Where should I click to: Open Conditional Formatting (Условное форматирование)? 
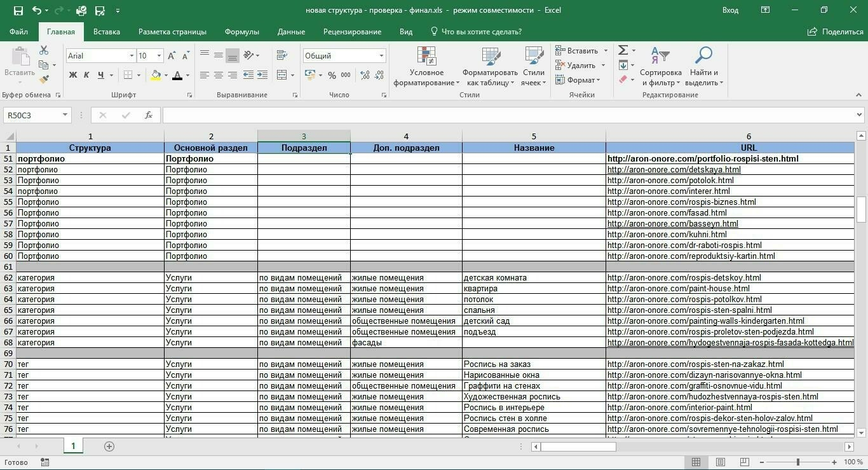[426, 66]
